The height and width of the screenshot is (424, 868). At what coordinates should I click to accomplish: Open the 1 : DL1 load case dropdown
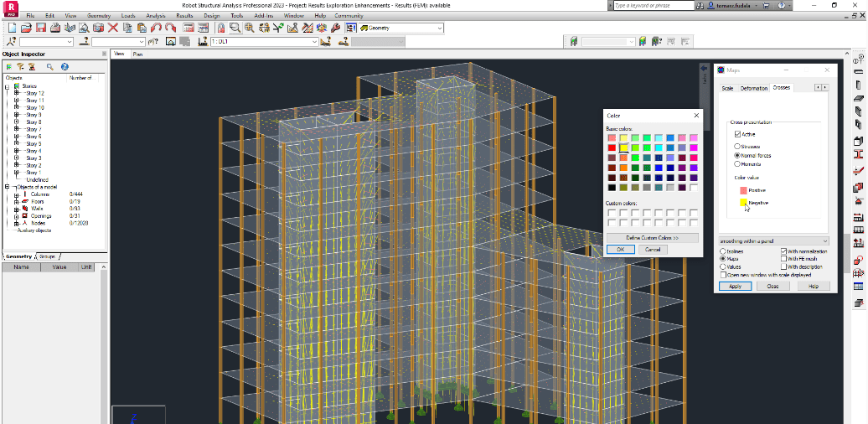pos(314,42)
